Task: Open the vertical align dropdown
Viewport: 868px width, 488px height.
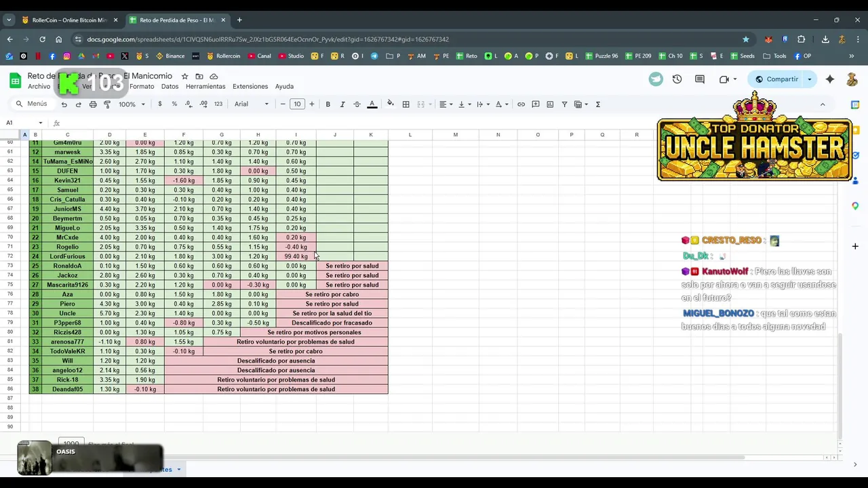Action: pos(464,104)
